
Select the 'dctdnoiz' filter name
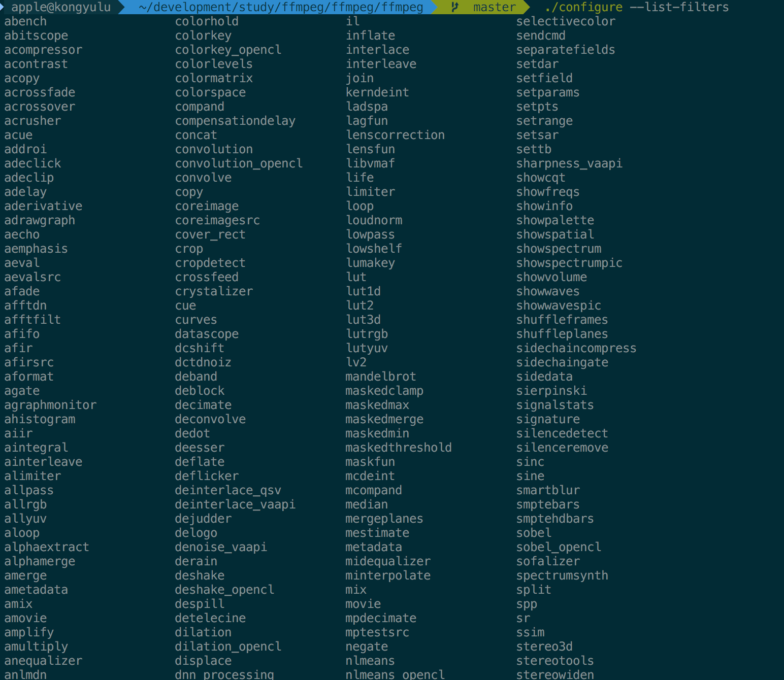(x=203, y=362)
